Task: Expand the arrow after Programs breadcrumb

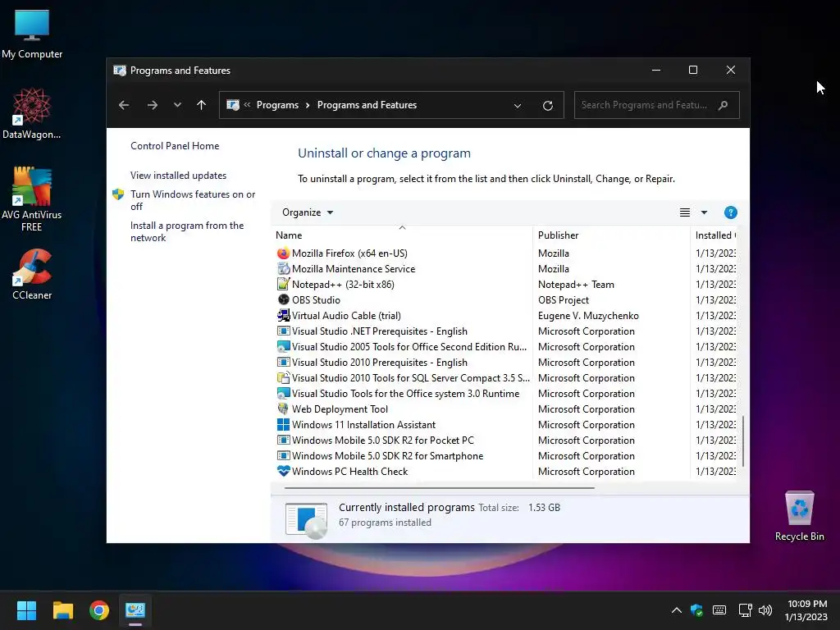Action: pyautogui.click(x=308, y=105)
